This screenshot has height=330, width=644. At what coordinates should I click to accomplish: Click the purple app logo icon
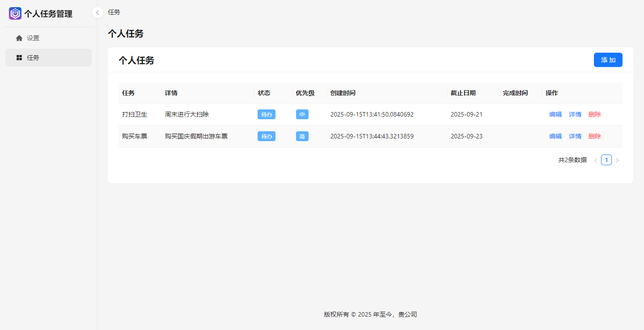[15, 13]
